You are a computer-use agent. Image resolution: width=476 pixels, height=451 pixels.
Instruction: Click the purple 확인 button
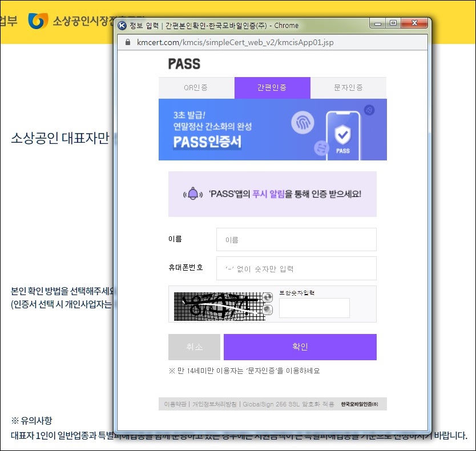click(300, 347)
